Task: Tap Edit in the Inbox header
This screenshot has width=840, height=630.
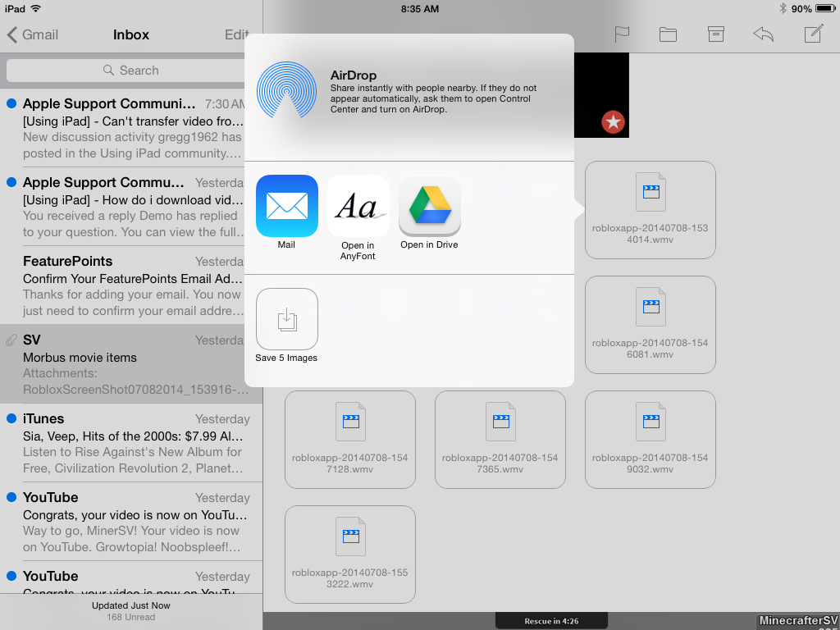Action: (237, 34)
